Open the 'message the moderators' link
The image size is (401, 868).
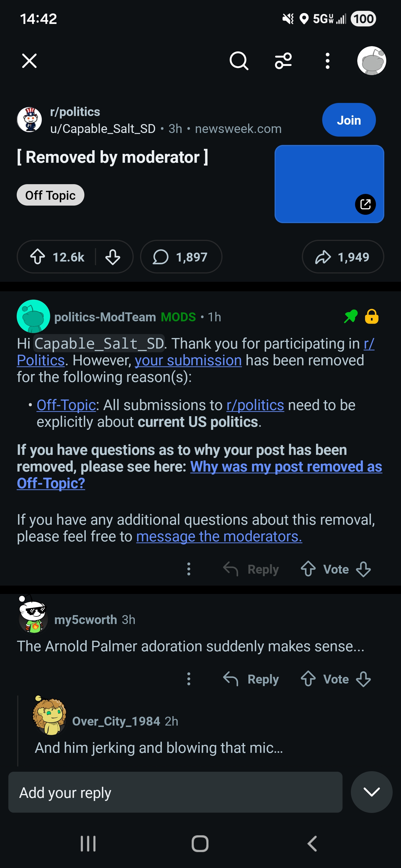click(x=219, y=536)
